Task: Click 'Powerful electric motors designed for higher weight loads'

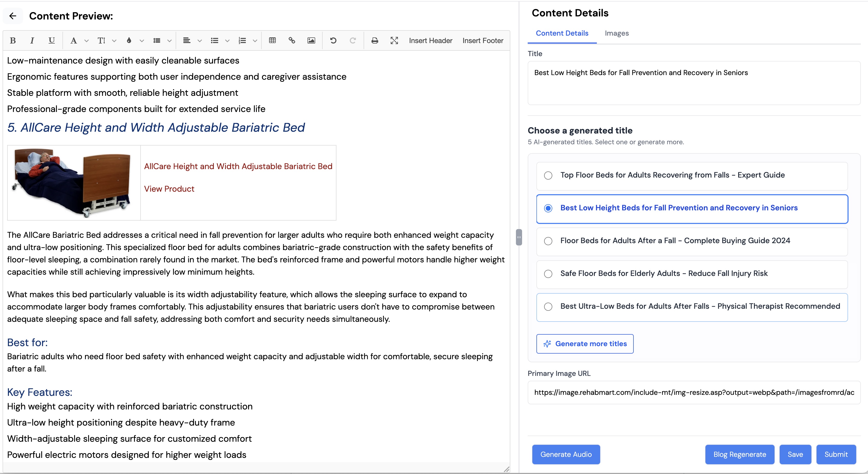Action: 127,455
